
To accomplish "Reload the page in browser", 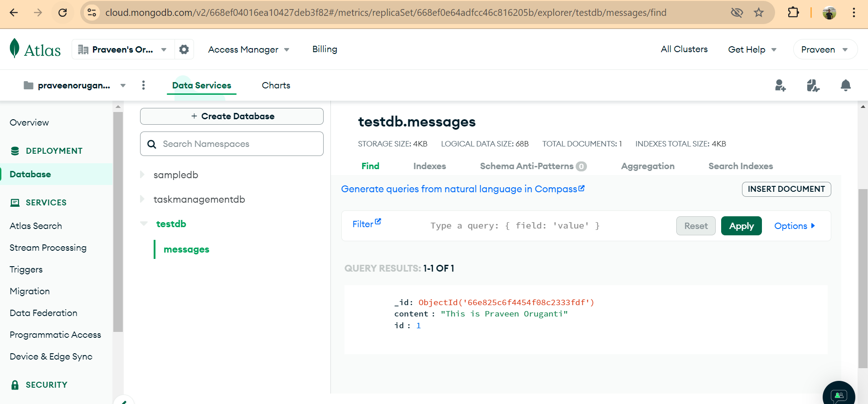I will (x=63, y=13).
